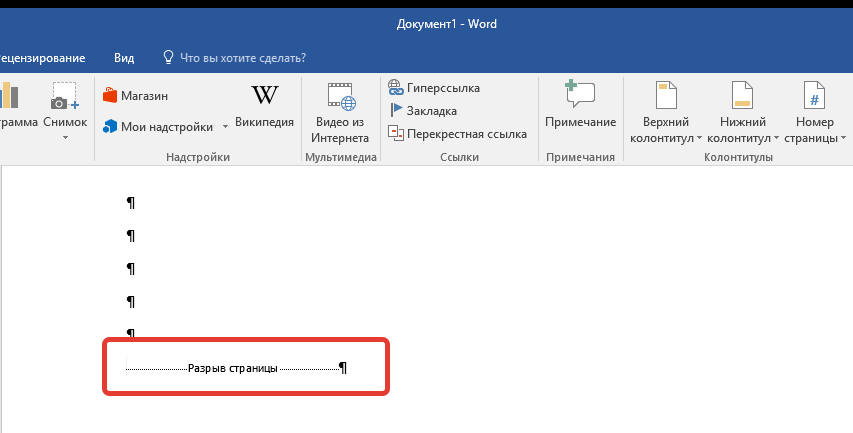Click the Мои надстройки button label

click(x=166, y=127)
